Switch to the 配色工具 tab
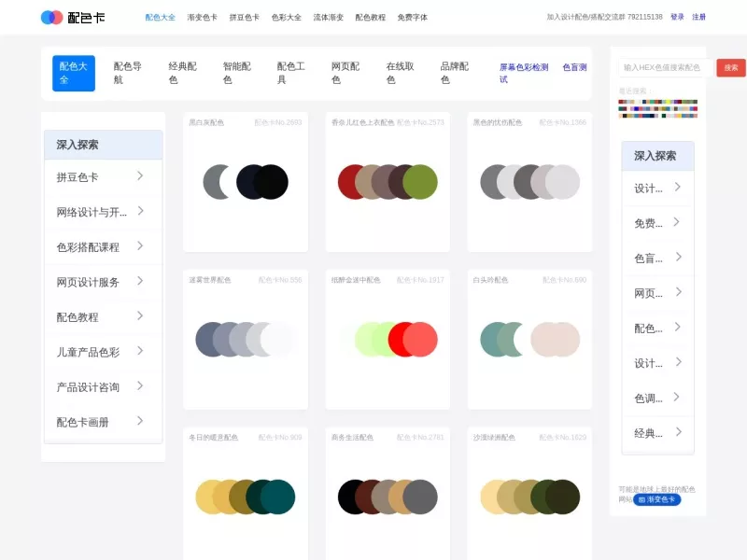This screenshot has height=560, width=747. (x=291, y=74)
